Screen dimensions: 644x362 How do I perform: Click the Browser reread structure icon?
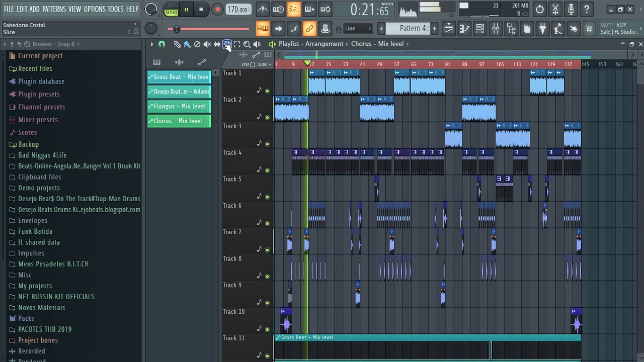[x=20, y=44]
